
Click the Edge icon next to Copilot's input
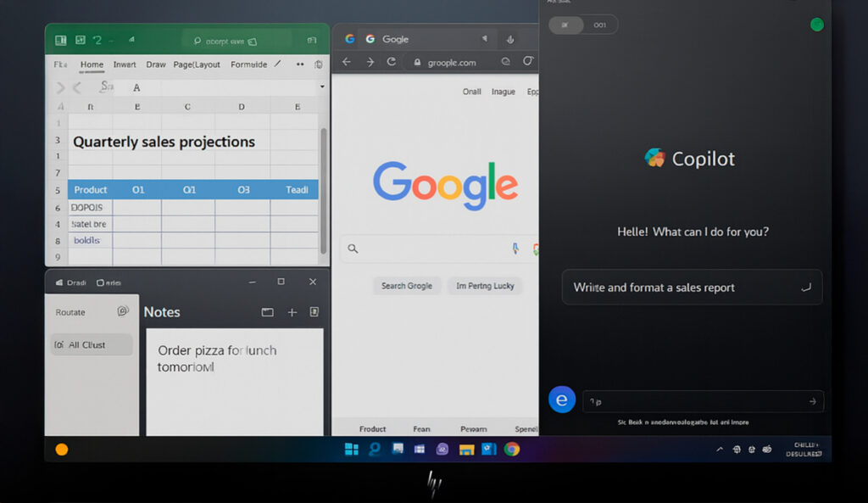click(x=562, y=400)
